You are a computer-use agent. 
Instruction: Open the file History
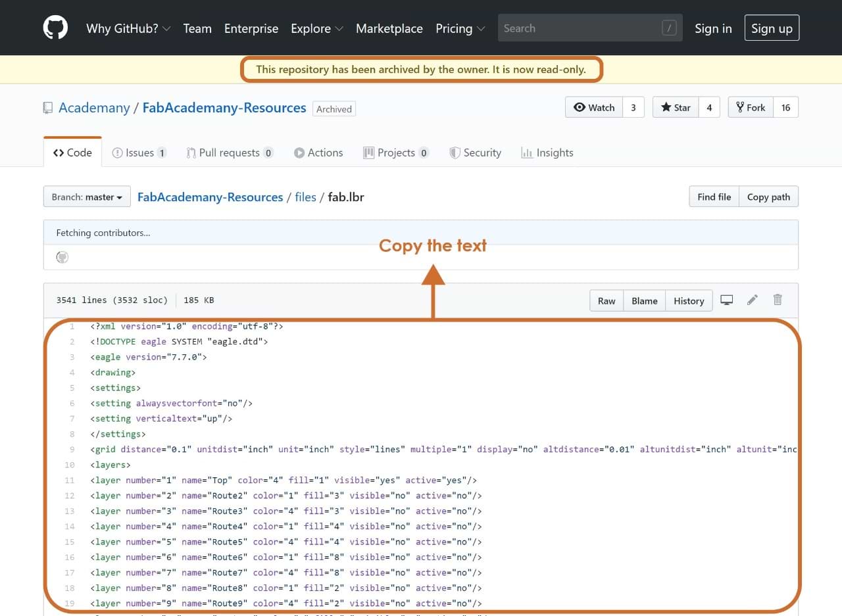689,300
